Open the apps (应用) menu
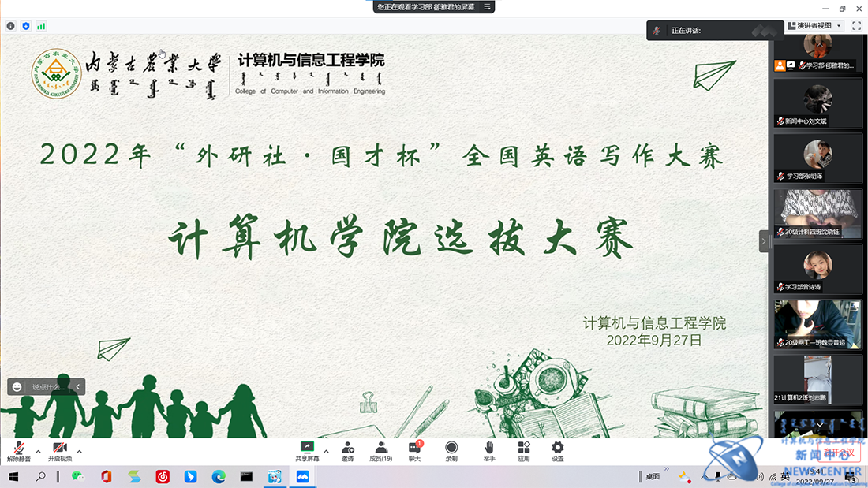Viewport: 868px width, 488px height. [x=524, y=451]
